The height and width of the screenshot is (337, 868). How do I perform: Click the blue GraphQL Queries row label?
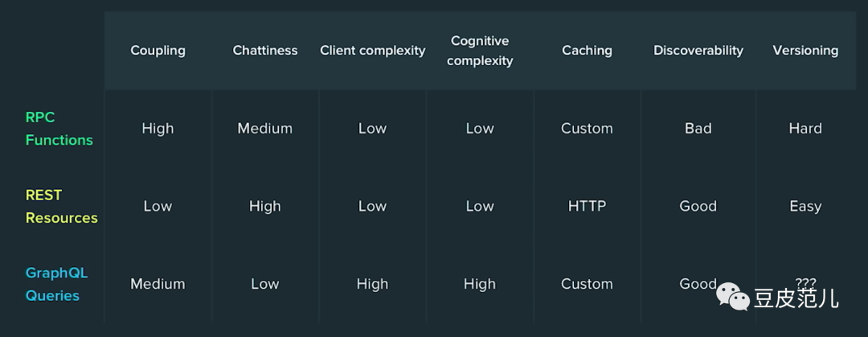click(56, 284)
